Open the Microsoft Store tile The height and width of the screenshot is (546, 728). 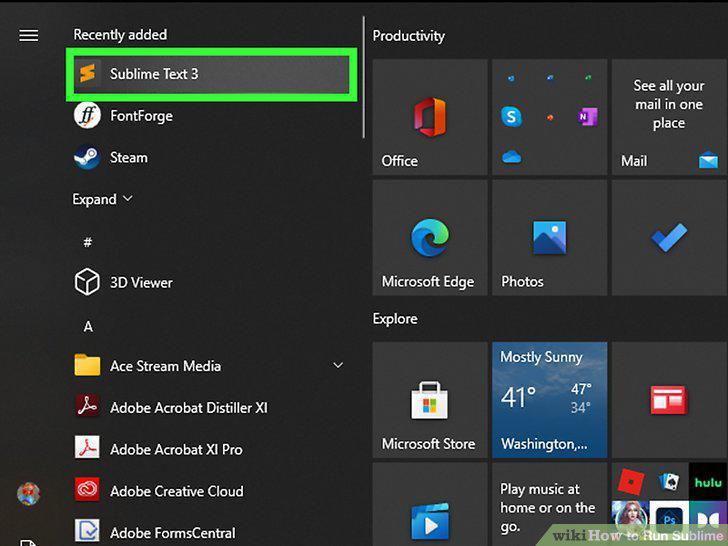click(430, 400)
